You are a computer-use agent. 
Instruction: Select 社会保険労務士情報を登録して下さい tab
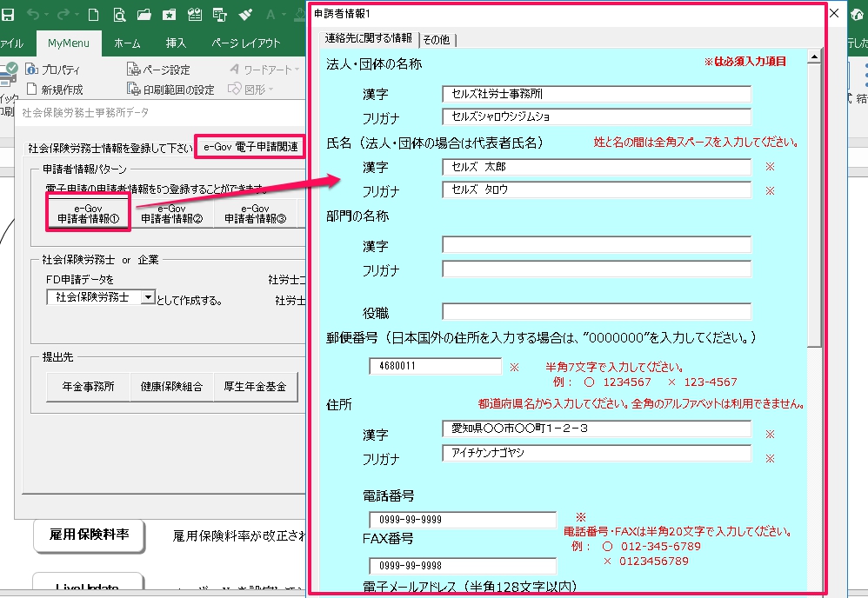tap(110, 149)
